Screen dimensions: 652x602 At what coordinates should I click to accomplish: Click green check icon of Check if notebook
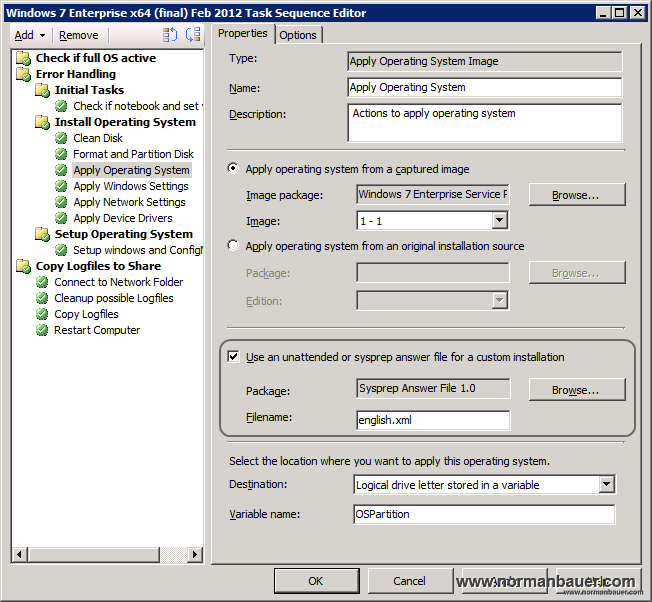coord(61,106)
